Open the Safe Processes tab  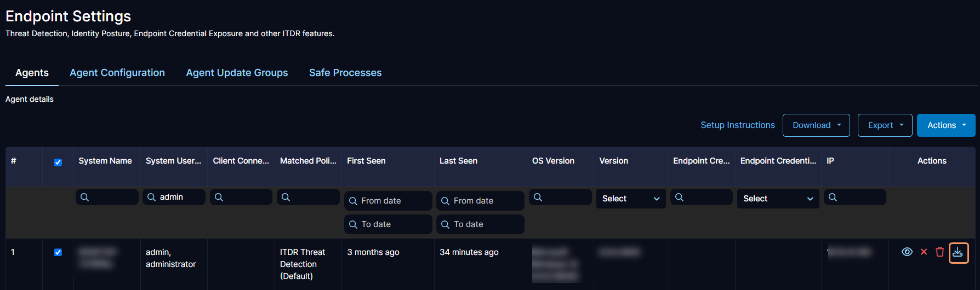pos(345,73)
